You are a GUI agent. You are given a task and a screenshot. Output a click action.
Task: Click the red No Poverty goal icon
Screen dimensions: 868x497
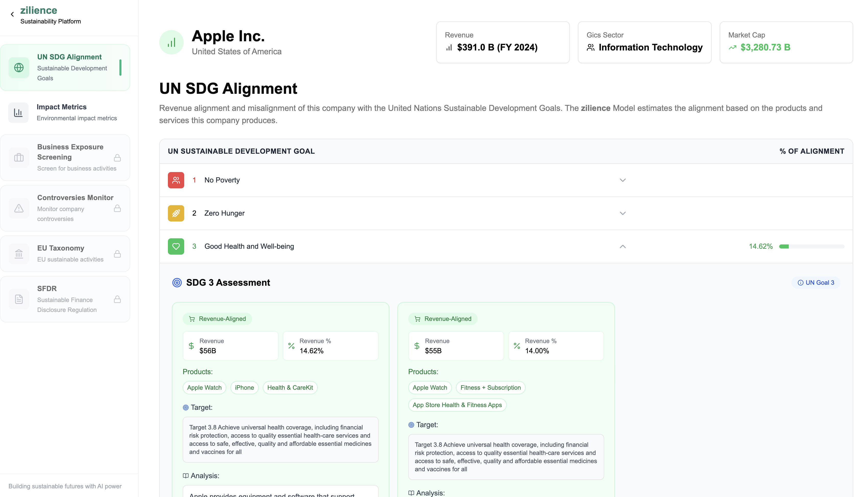[176, 180]
